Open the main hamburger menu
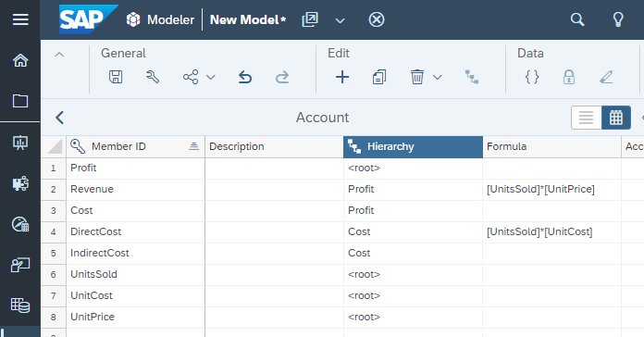 (20, 19)
